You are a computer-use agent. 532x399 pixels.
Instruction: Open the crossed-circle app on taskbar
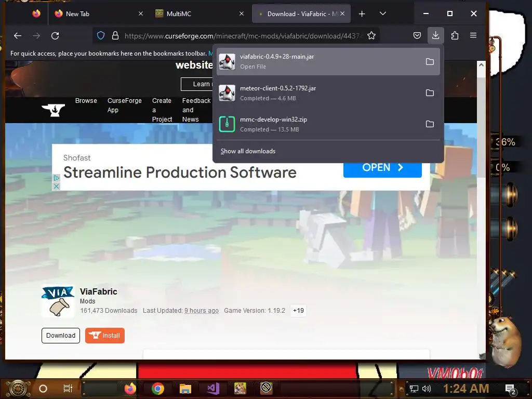click(267, 388)
